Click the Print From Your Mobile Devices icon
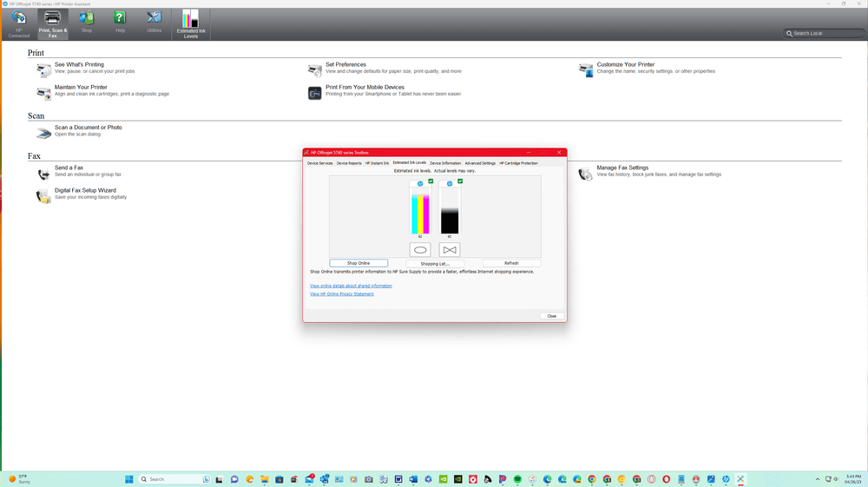 (x=315, y=92)
